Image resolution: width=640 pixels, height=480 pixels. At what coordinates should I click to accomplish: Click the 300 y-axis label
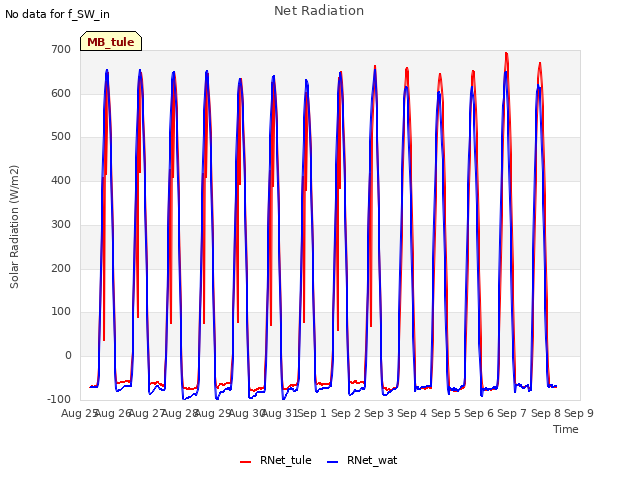(x=61, y=224)
